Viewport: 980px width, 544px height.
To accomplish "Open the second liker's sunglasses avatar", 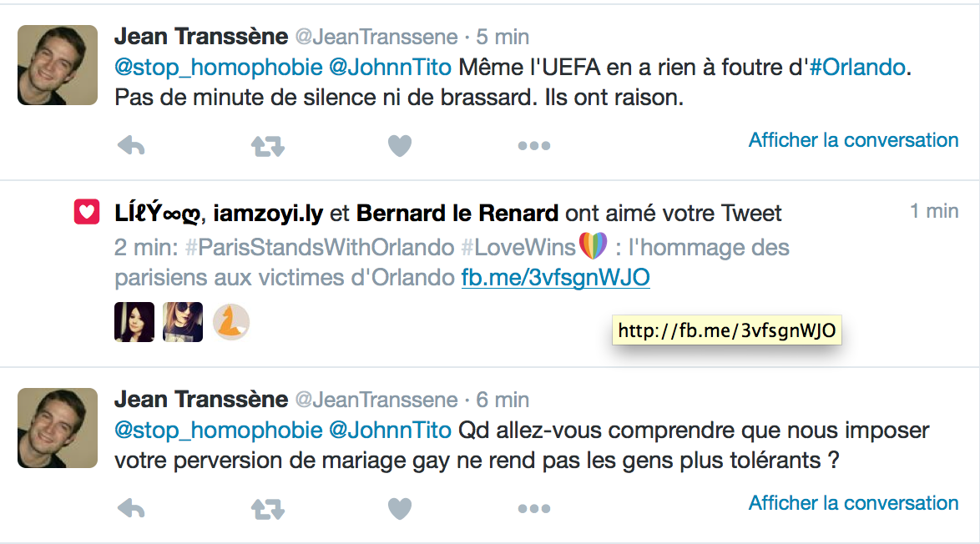I will pos(183,322).
